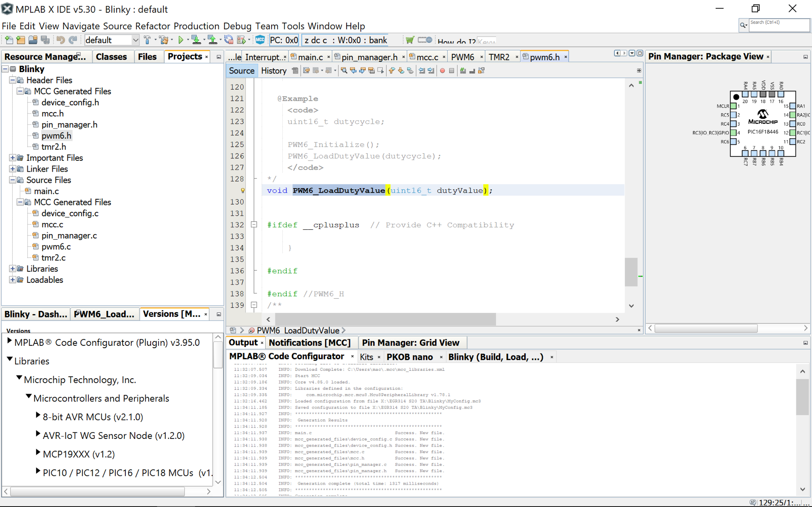This screenshot has height=507, width=812.
Task: Click the Read Device Memory icon
Action: [212, 40]
